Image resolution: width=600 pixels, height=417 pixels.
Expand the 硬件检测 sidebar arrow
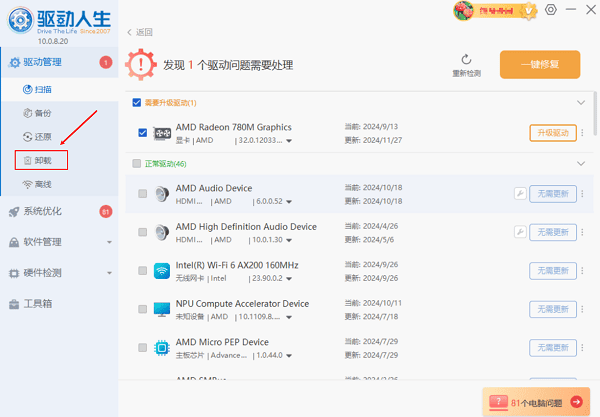click(109, 273)
